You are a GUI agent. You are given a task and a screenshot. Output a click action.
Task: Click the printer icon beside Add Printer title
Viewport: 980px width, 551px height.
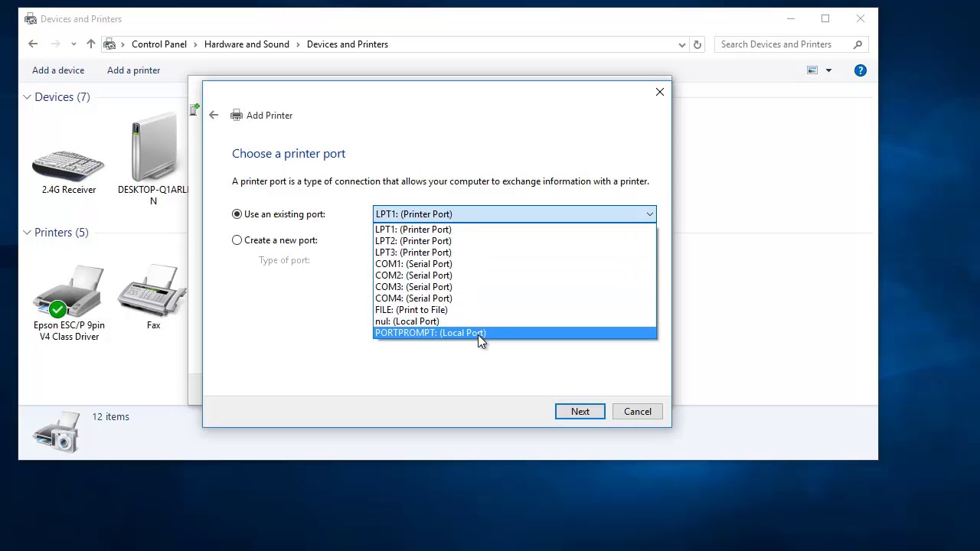point(237,116)
